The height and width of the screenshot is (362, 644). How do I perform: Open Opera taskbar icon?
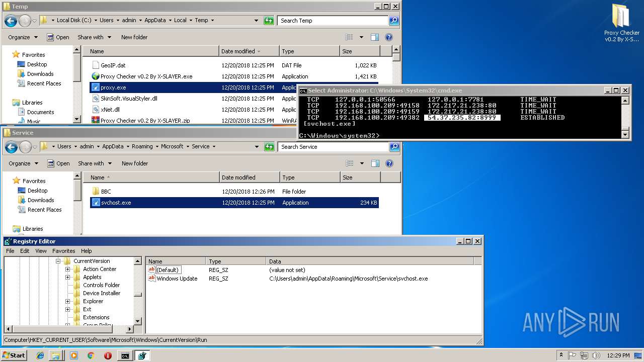pos(108,355)
